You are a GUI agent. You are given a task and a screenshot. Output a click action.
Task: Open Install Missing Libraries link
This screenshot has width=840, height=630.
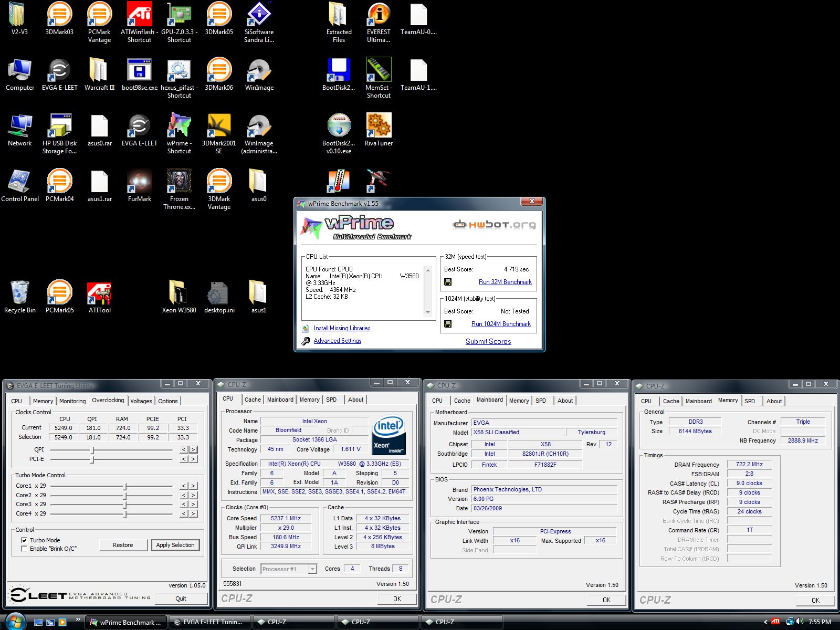pyautogui.click(x=342, y=328)
